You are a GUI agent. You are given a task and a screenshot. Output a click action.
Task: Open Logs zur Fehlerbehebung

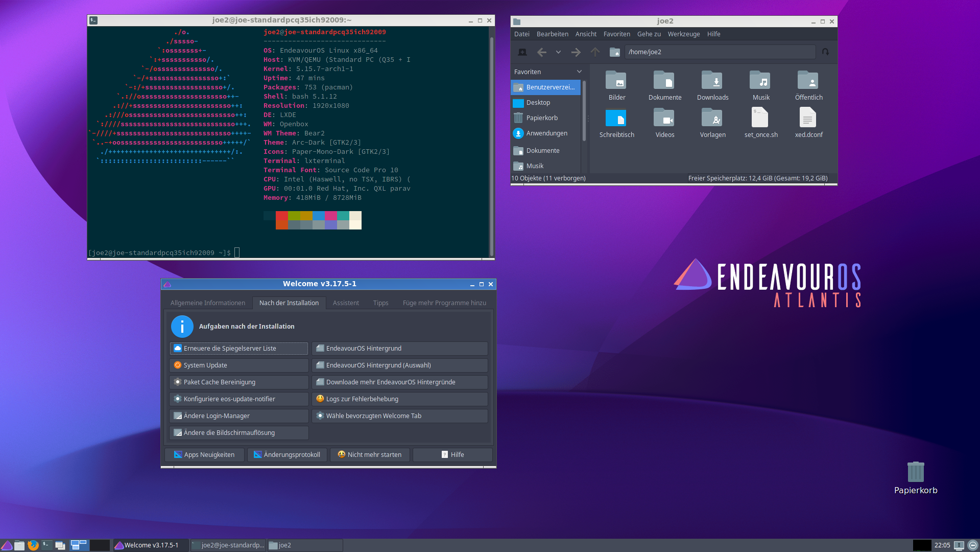click(400, 399)
